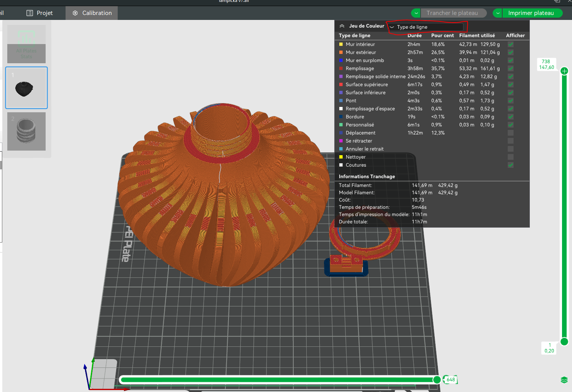Expand the Imprimer plateau arrow menu

(497, 13)
